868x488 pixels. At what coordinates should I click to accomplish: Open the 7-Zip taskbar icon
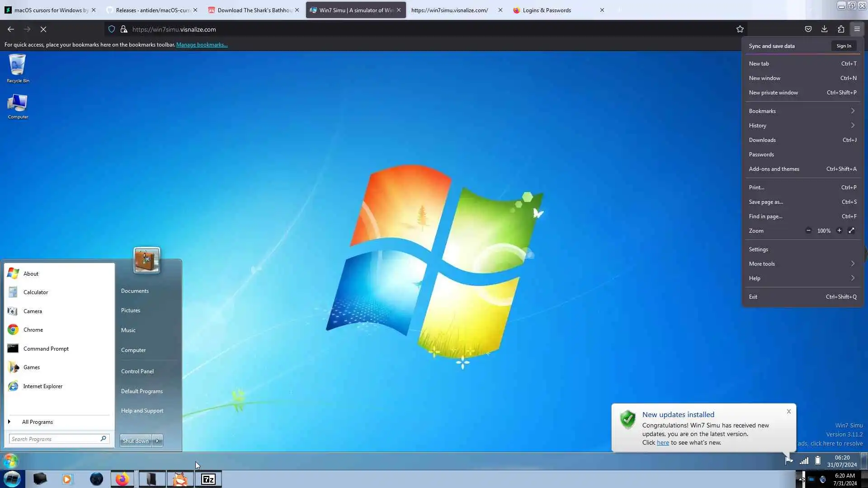point(208,479)
